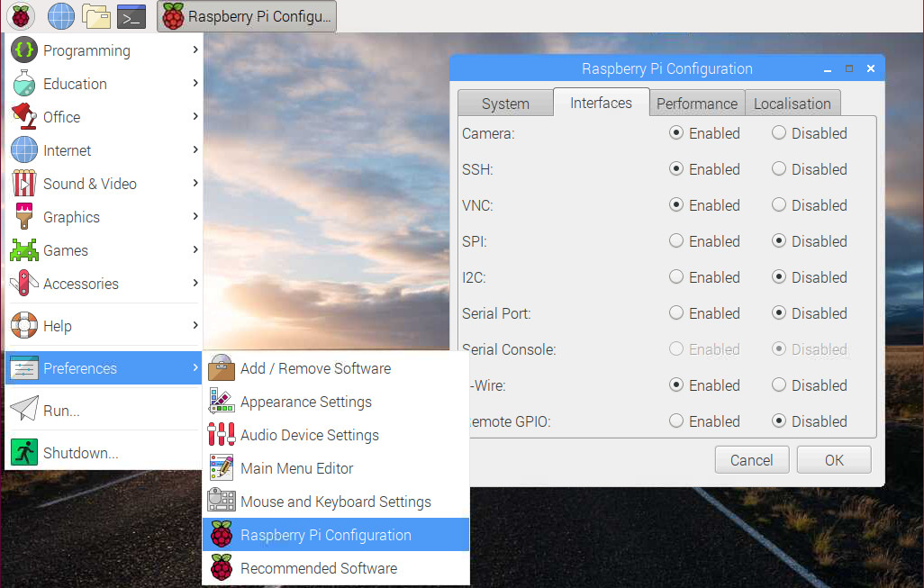Viewport: 924px width, 588px height.
Task: Click the Shutdown exit icon
Action: coord(24,453)
